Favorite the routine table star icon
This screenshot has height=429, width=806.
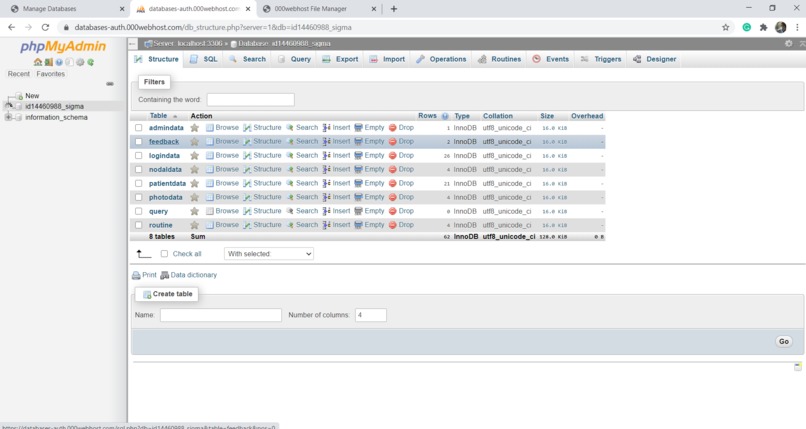(194, 225)
